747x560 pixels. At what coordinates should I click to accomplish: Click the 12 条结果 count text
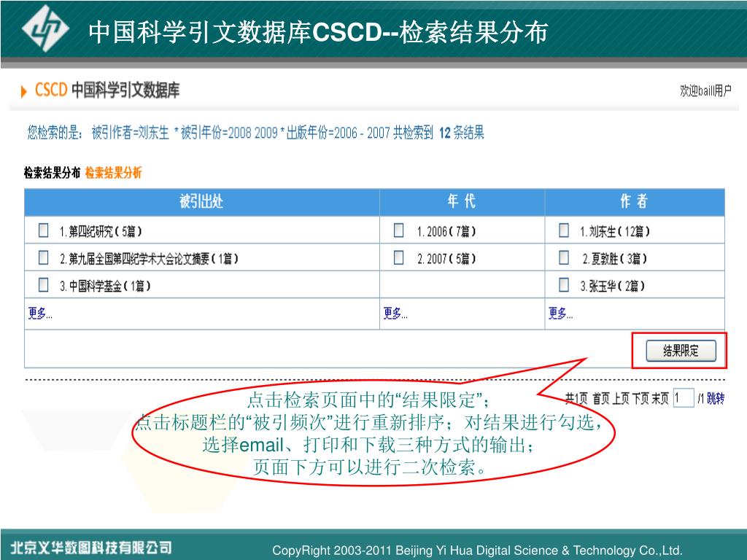[461, 132]
